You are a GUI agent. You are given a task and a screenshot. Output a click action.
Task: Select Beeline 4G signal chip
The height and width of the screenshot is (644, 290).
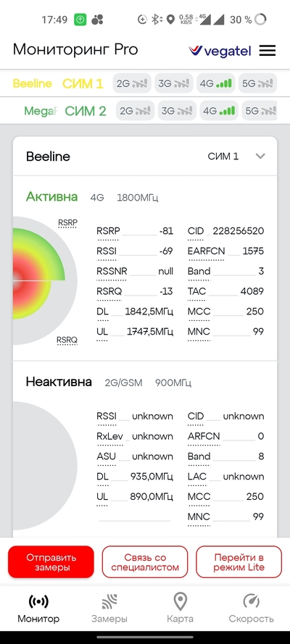215,83
